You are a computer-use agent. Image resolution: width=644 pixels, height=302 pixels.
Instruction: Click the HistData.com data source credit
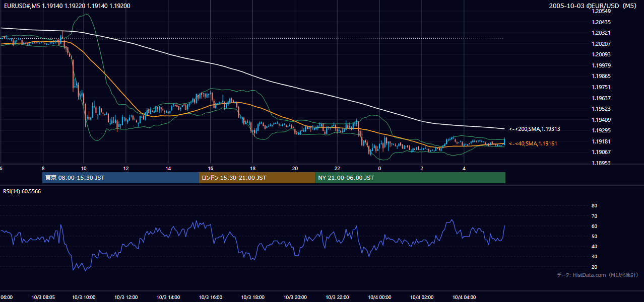pyautogui.click(x=598, y=275)
